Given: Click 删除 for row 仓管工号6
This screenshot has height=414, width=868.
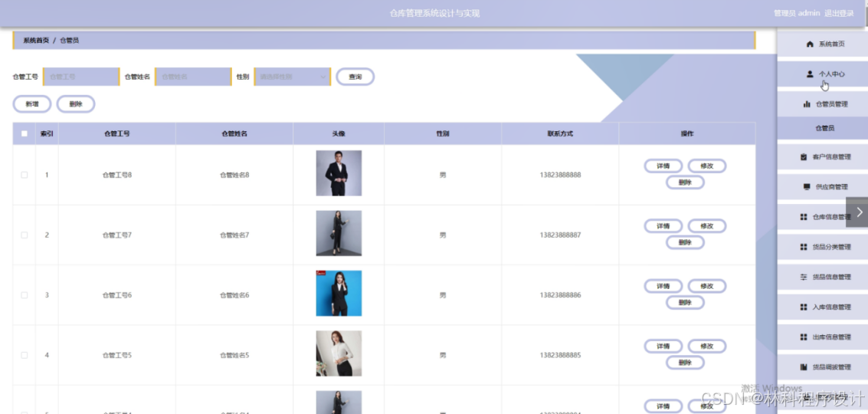Looking at the screenshot, I should point(685,303).
